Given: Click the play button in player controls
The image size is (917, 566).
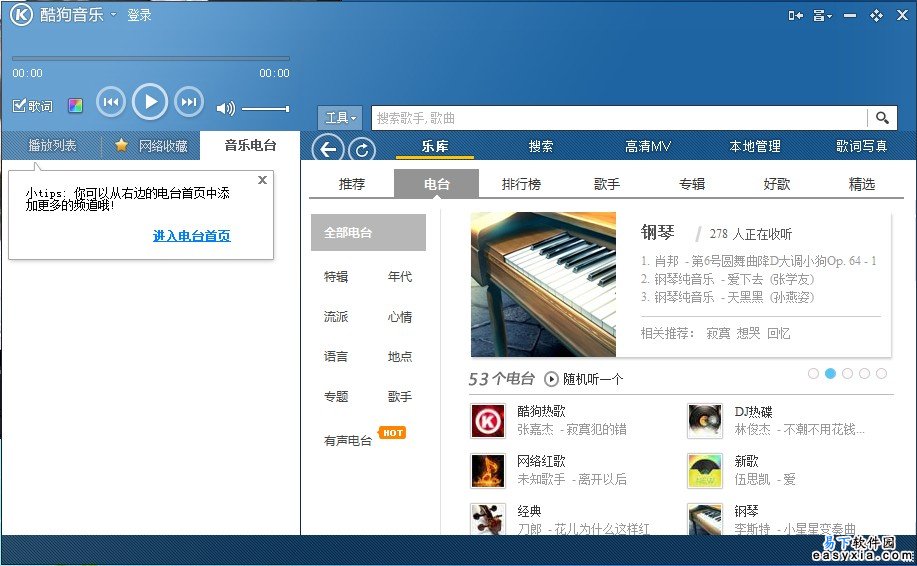Looking at the screenshot, I should coord(150,101).
